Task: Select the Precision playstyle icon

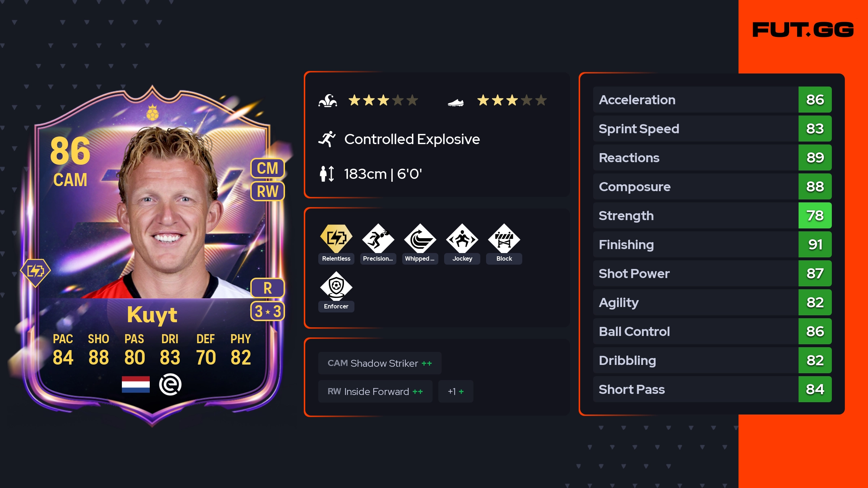Action: [x=378, y=238]
